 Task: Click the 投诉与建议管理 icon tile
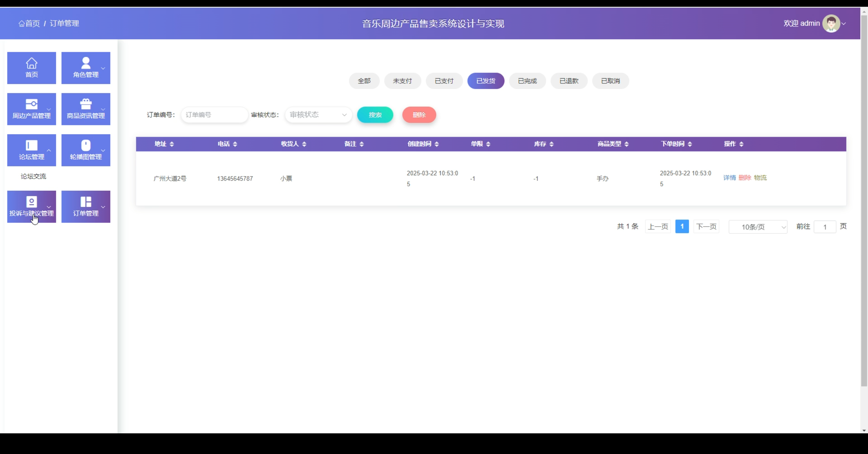(x=32, y=206)
